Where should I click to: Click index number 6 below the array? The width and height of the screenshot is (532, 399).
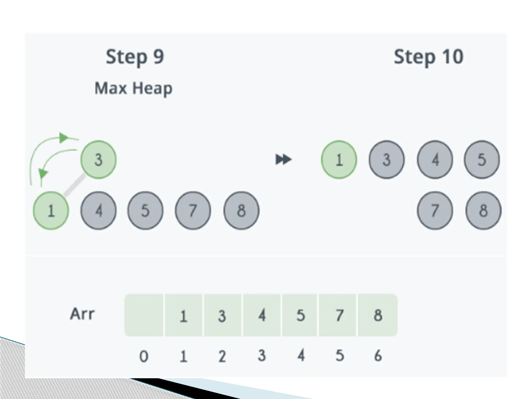click(378, 356)
